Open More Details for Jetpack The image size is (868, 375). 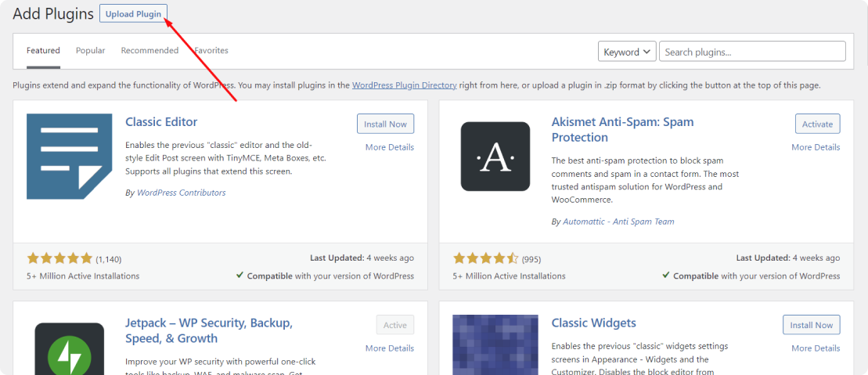tap(390, 348)
